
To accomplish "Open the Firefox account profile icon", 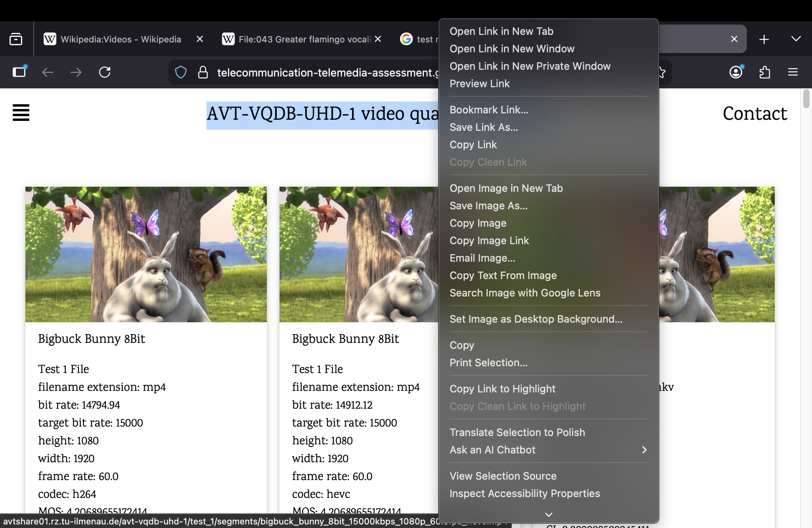I will point(735,72).
